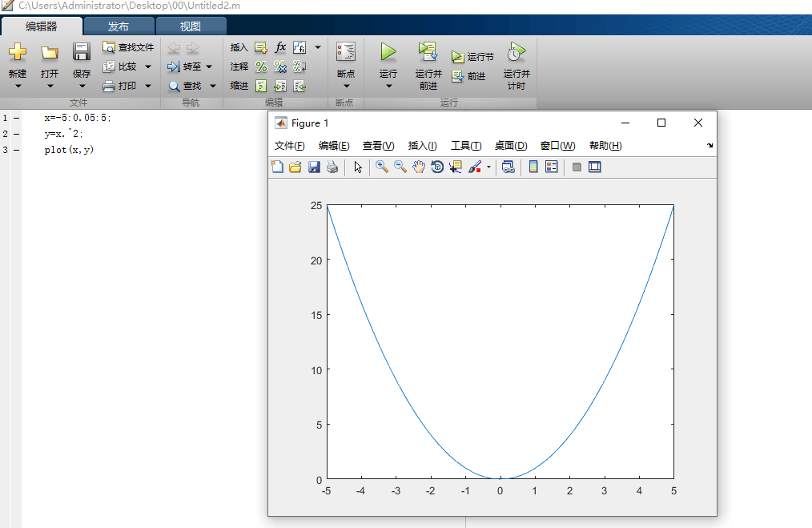812x528 pixels.
Task: Click the smart indent icon
Action: (x=262, y=86)
